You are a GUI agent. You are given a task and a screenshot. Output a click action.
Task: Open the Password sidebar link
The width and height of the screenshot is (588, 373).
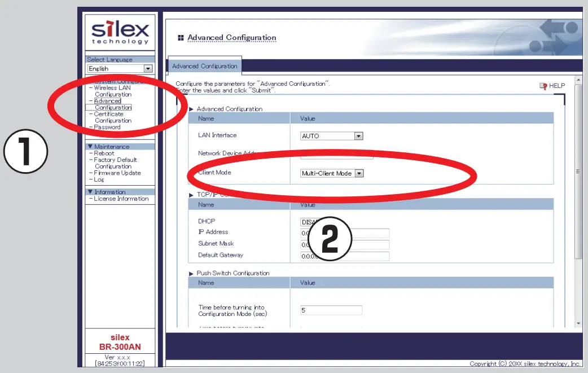107,128
